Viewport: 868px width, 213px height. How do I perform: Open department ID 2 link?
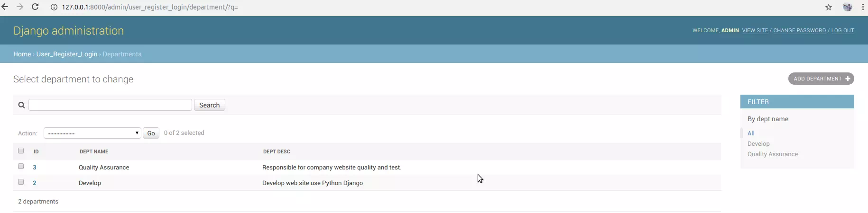click(35, 183)
